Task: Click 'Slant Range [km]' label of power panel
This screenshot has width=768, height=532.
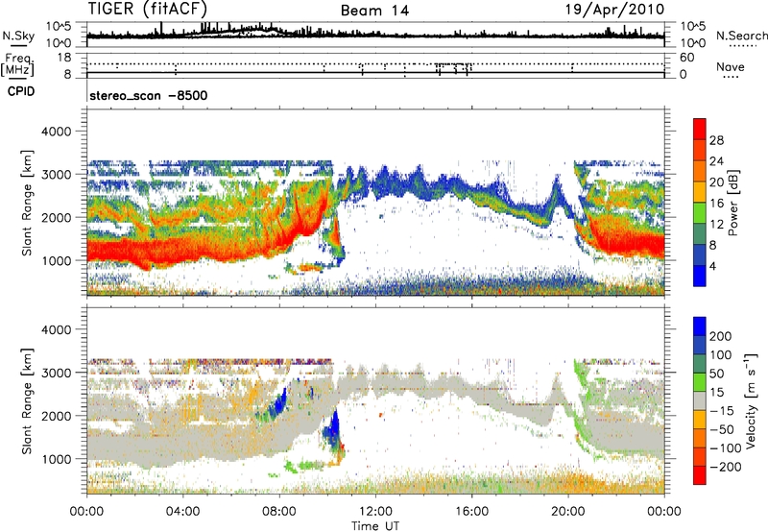Action: [x=27, y=203]
